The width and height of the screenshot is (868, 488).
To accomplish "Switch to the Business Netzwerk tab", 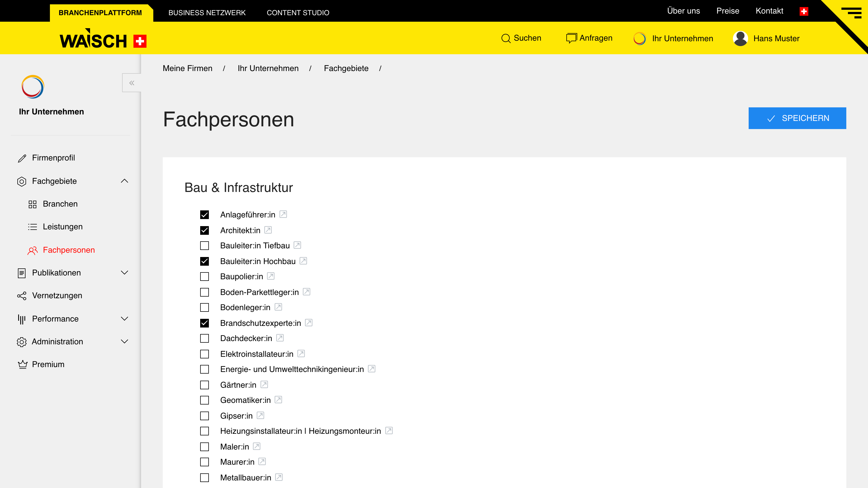I will 207,13.
